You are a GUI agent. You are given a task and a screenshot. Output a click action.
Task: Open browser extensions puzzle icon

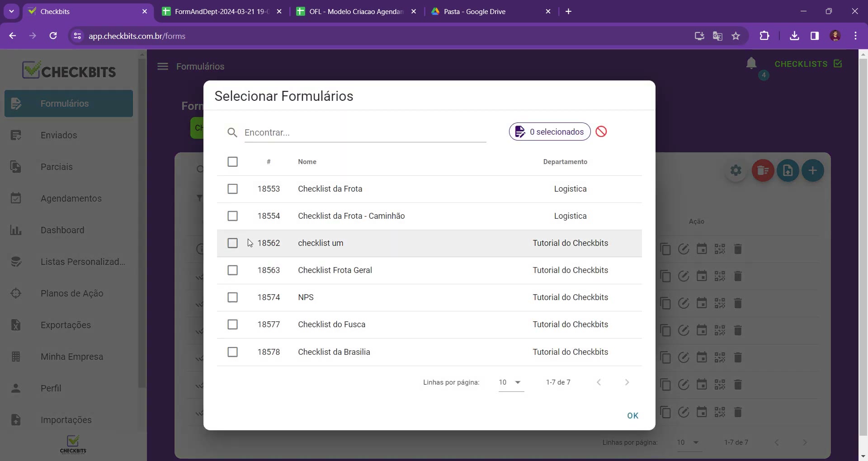tap(764, 36)
